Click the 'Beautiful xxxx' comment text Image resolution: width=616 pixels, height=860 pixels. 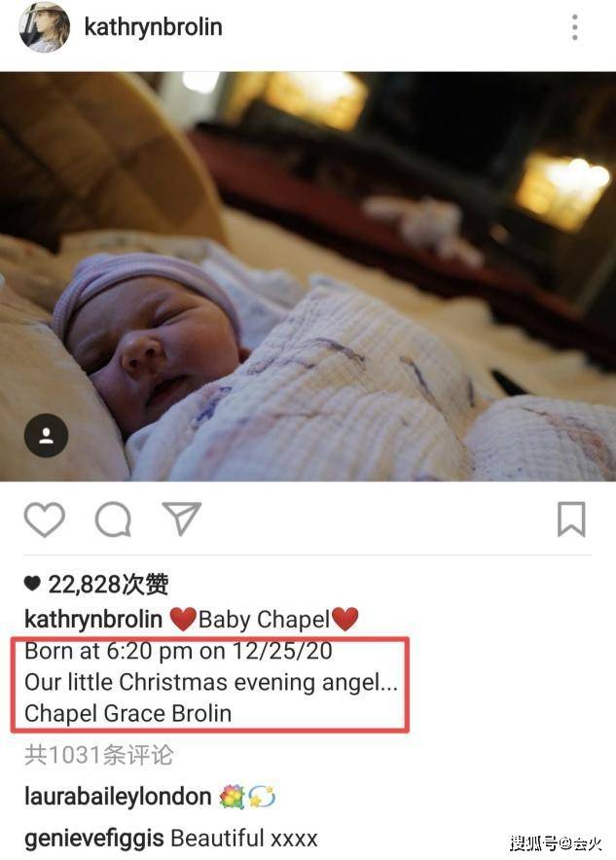tap(244, 839)
